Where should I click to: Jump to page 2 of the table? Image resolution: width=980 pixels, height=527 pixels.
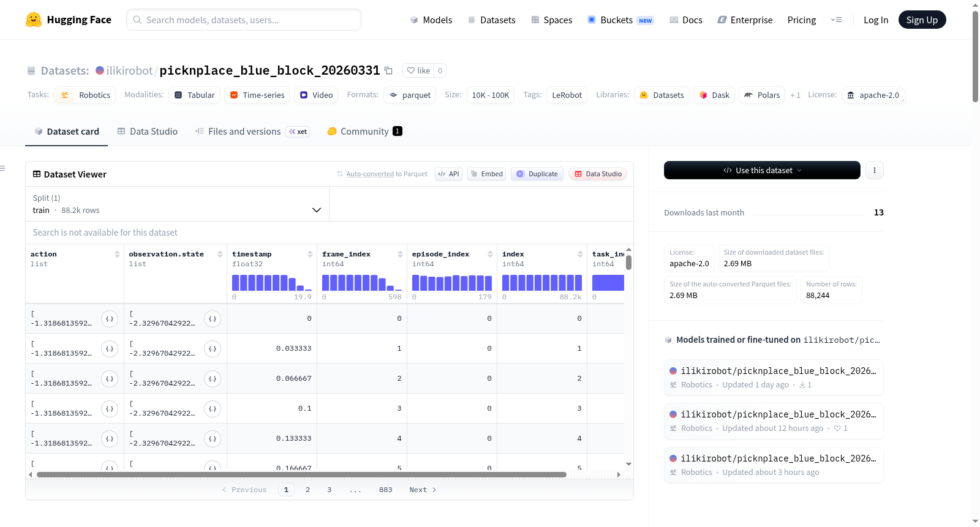pos(307,490)
